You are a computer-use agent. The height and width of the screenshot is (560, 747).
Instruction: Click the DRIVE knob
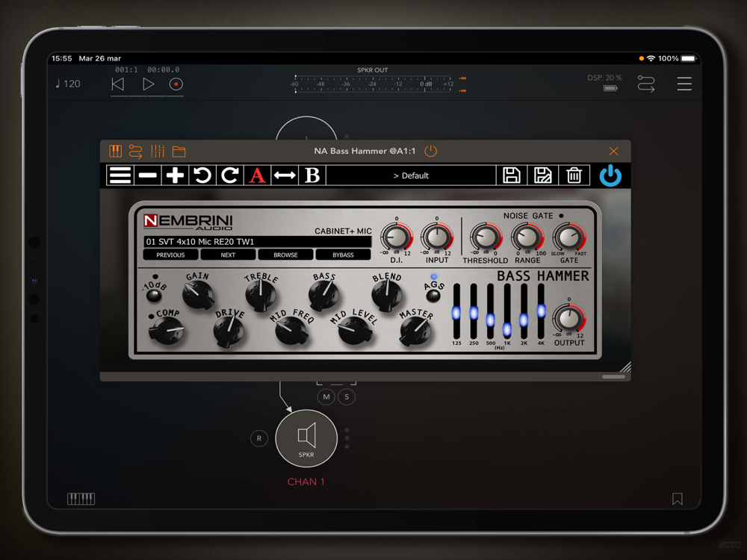coord(229,331)
